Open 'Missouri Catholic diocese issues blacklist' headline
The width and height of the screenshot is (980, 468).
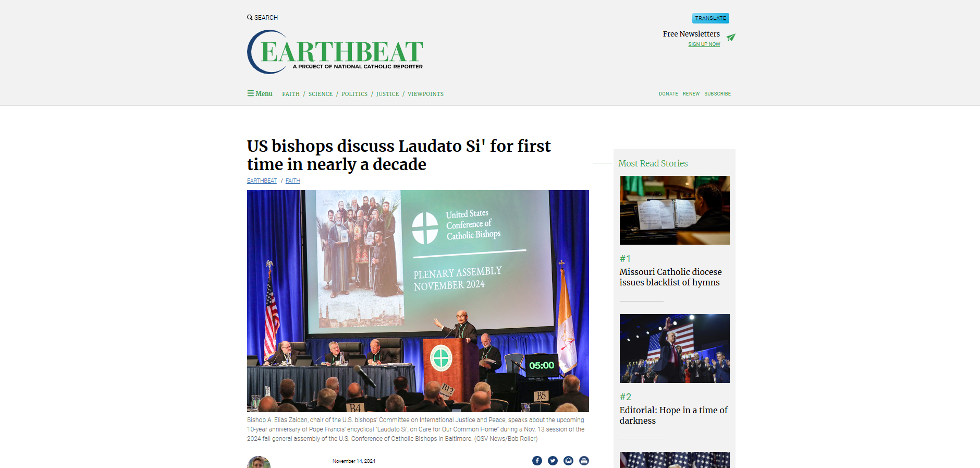tap(670, 277)
